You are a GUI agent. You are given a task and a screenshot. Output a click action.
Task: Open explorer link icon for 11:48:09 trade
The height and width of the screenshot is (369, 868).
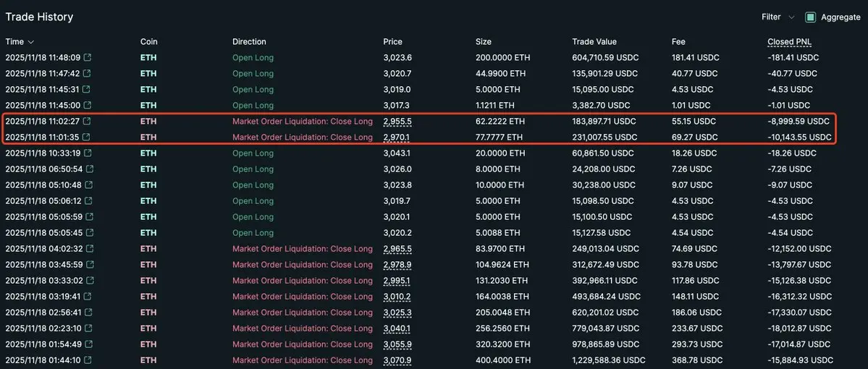[87, 58]
